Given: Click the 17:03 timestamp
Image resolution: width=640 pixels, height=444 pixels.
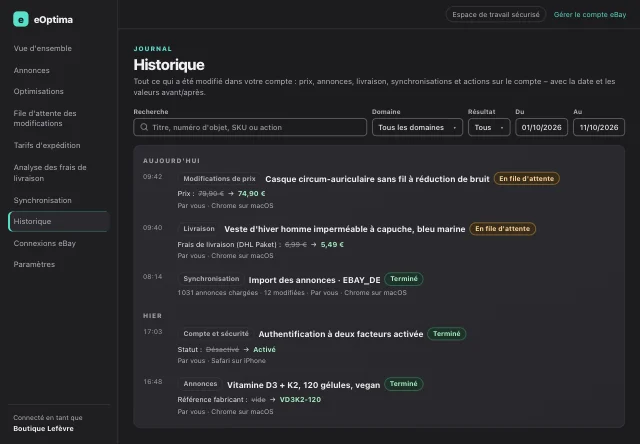Looking at the screenshot, I should click(153, 331).
